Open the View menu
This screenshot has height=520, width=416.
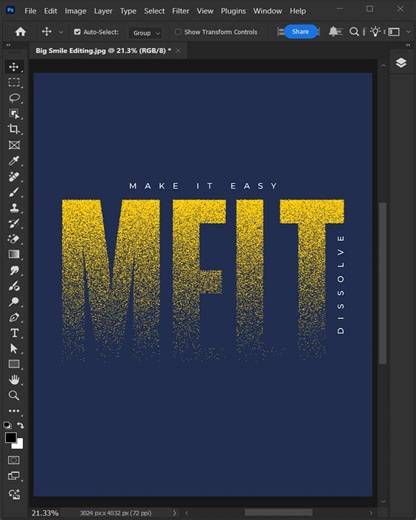pyautogui.click(x=205, y=11)
